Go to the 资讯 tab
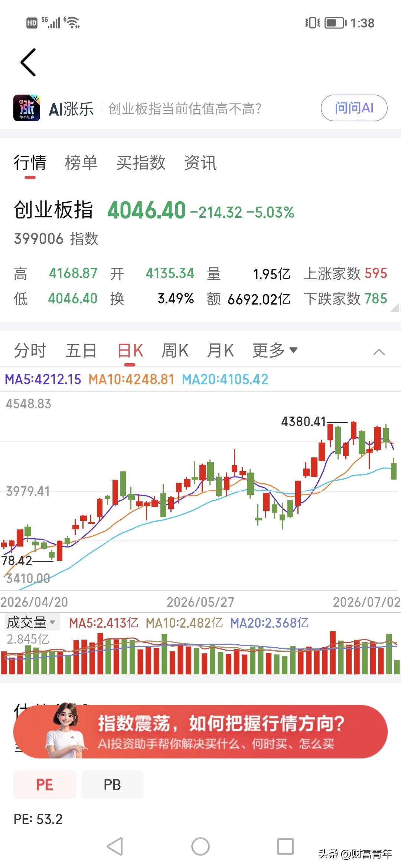This screenshot has width=401, height=868. (x=200, y=163)
